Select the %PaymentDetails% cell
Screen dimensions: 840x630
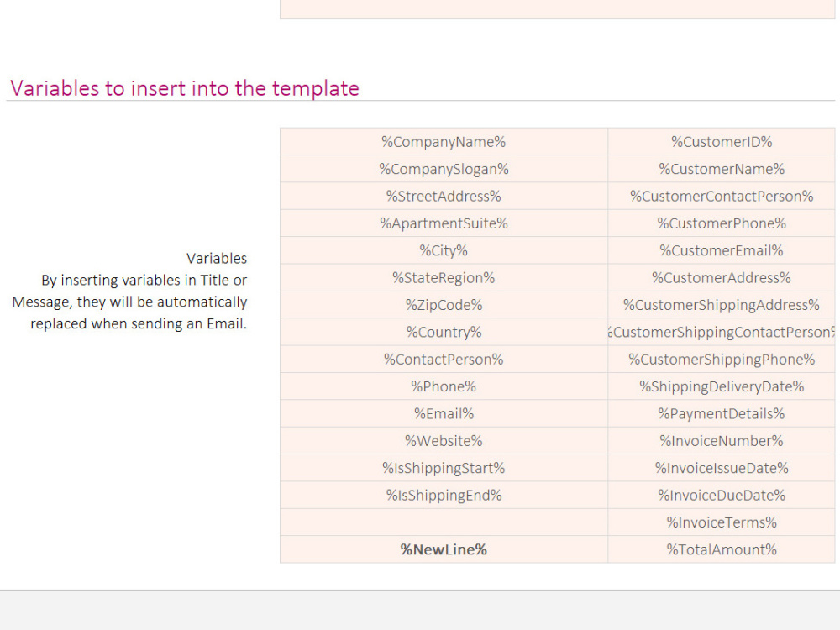[x=722, y=413]
